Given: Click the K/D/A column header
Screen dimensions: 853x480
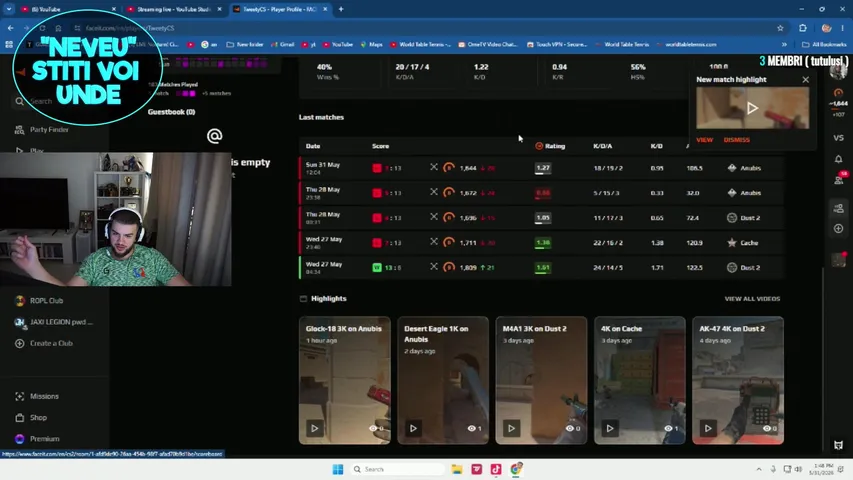Looking at the screenshot, I should click(602, 146).
